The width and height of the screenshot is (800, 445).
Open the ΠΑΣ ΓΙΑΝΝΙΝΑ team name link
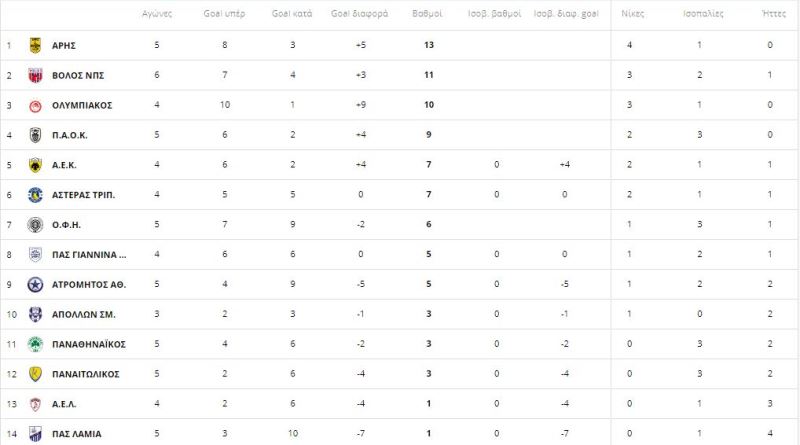pos(89,255)
